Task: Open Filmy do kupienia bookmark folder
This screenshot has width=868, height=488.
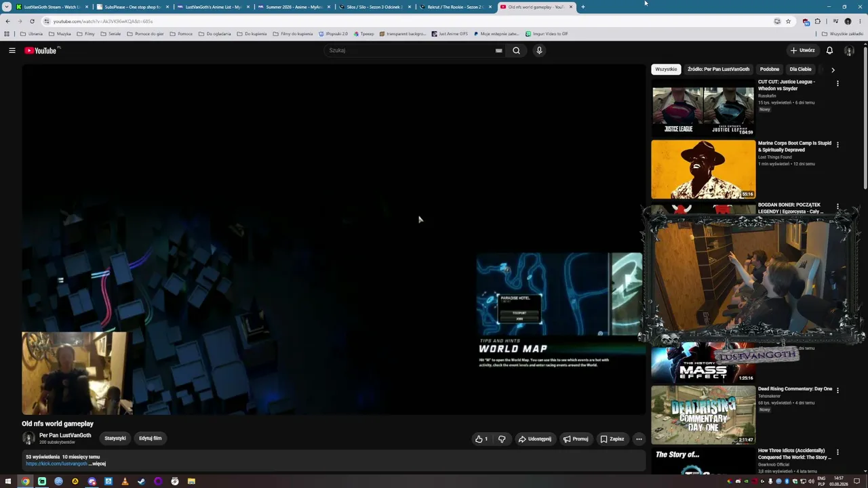Action: (x=292, y=33)
